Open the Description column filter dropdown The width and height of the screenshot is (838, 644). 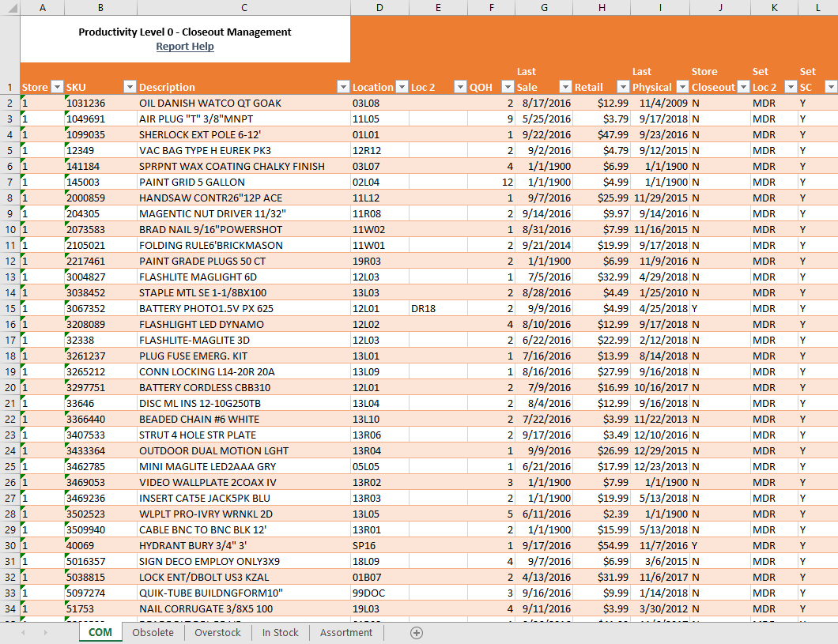click(343, 87)
